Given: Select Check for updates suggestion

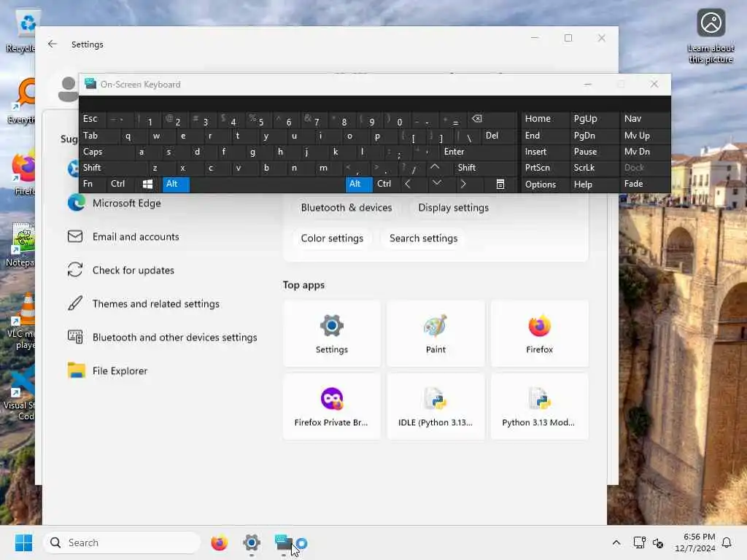Looking at the screenshot, I should pyautogui.click(x=133, y=270).
